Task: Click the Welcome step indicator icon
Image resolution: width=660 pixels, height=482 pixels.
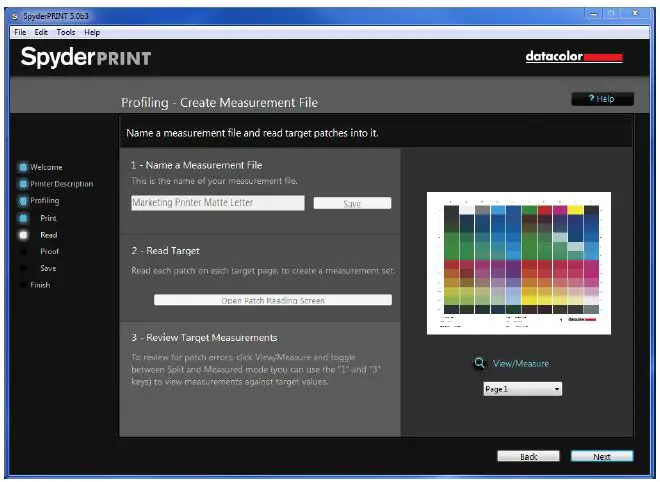Action: tap(23, 167)
